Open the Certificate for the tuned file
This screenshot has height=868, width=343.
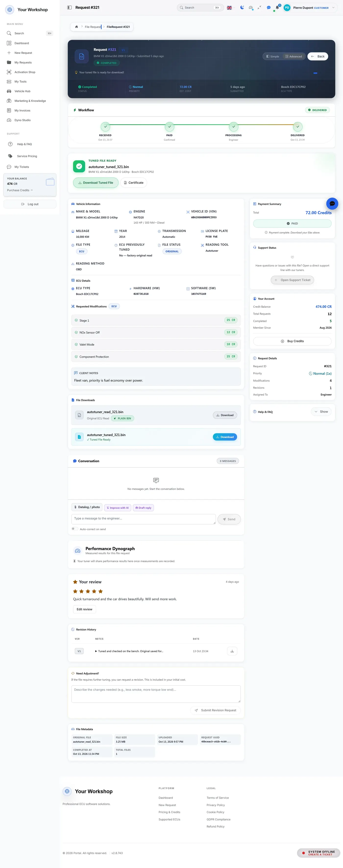[134, 183]
